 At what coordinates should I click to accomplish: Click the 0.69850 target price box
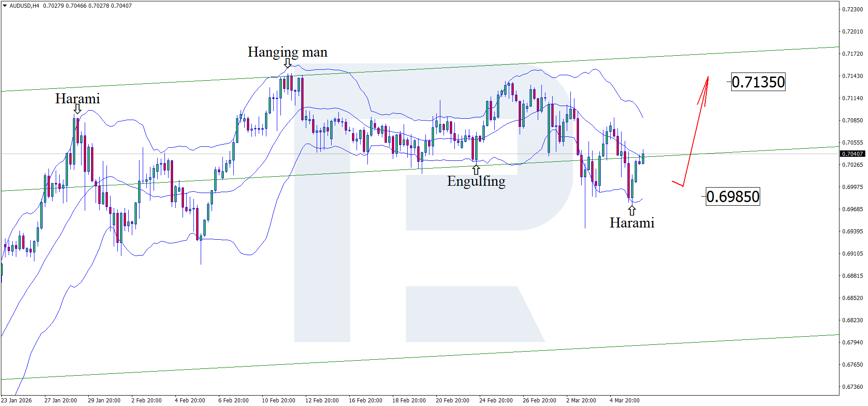[x=733, y=197]
